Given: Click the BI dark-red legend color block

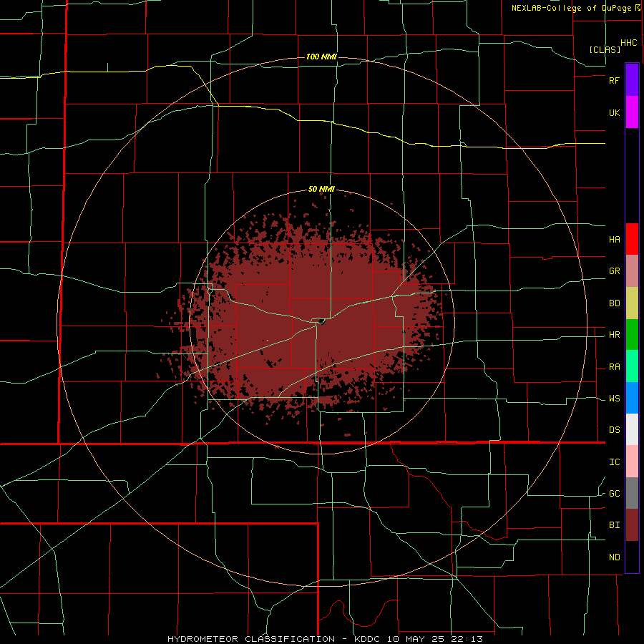Looking at the screenshot, I should click(x=632, y=525).
